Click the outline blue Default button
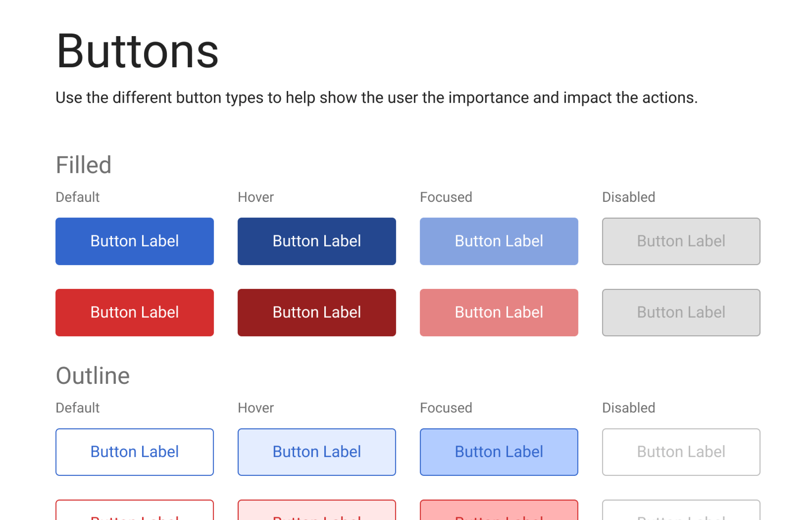Viewport: 812px width, 520px height. click(134, 452)
